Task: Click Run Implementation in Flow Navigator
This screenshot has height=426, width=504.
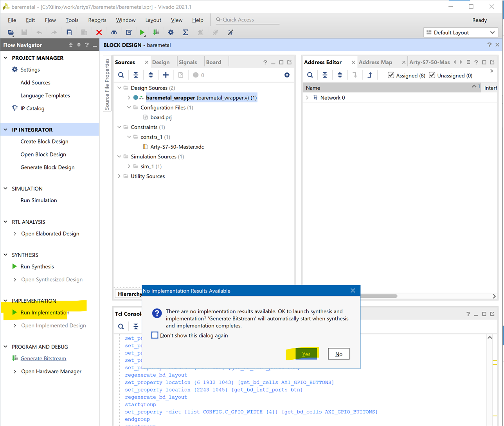Action: click(x=45, y=313)
